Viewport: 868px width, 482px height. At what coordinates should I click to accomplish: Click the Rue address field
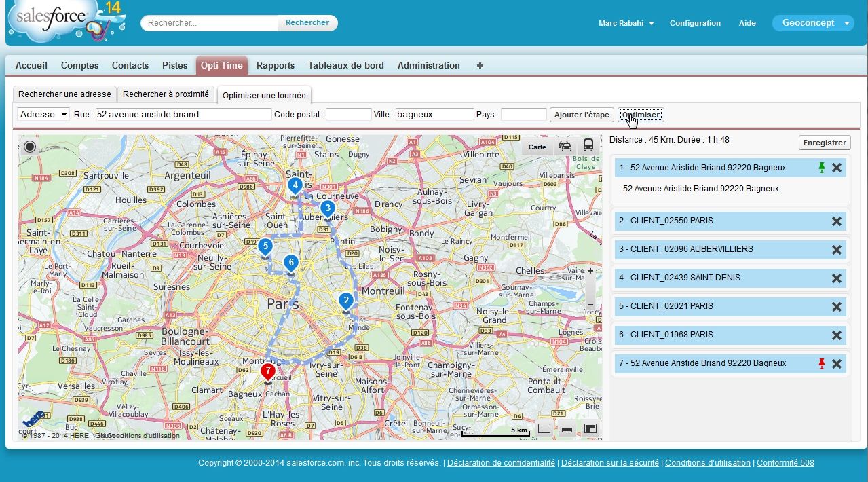(183, 115)
